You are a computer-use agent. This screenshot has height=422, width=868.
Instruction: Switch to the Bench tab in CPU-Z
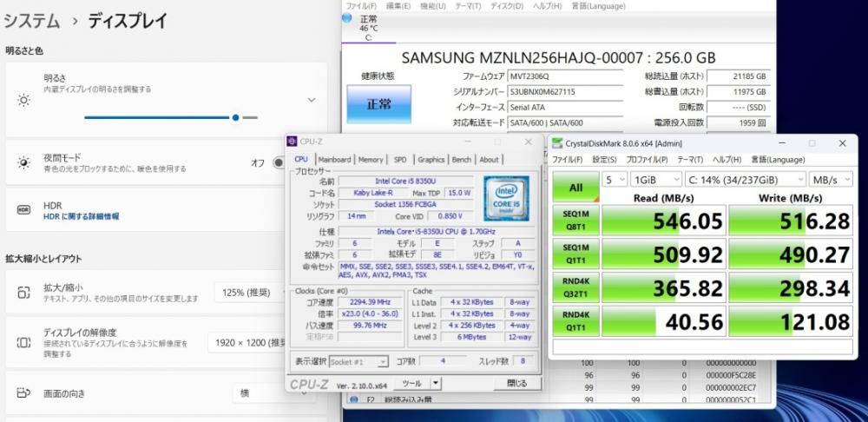[x=461, y=160]
